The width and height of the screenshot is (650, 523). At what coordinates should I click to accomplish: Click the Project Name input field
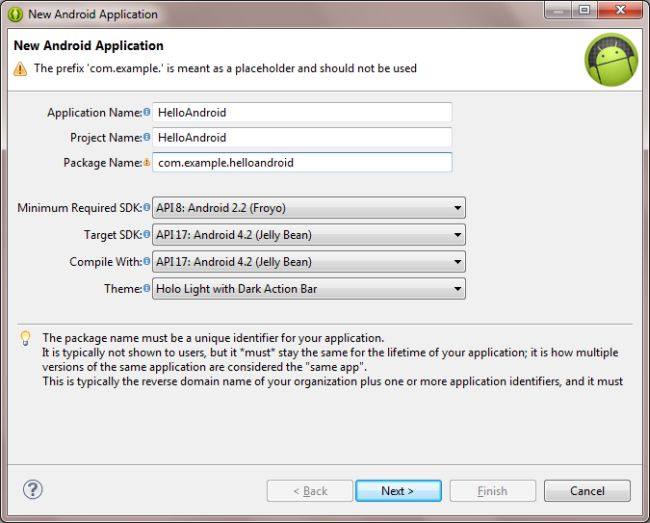pyautogui.click(x=302, y=137)
